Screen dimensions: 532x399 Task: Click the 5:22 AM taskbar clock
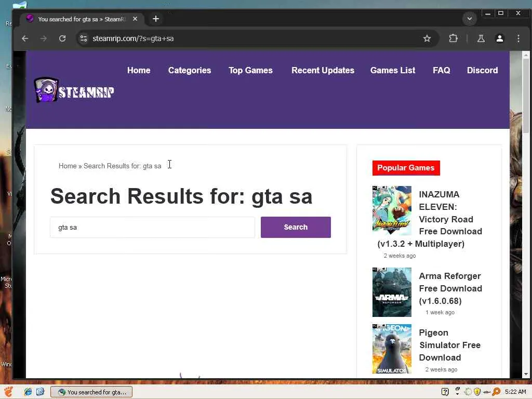(515, 392)
